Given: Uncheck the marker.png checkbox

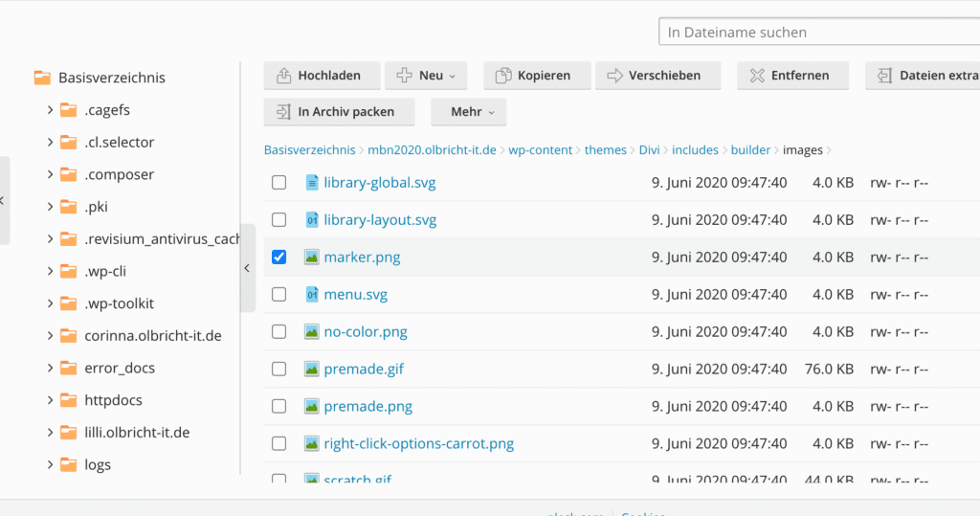Looking at the screenshot, I should tap(279, 258).
